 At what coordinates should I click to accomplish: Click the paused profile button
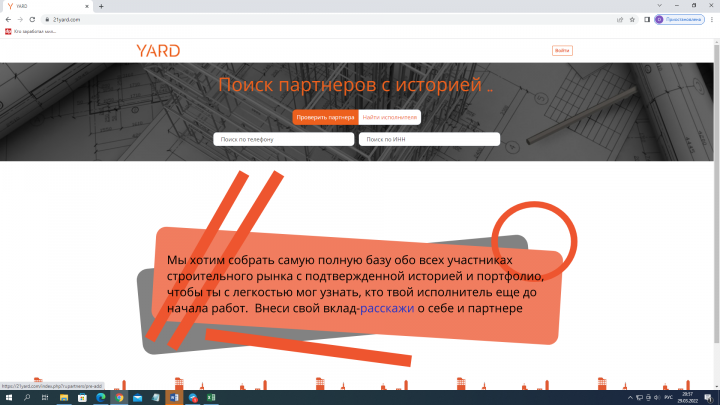(679, 20)
